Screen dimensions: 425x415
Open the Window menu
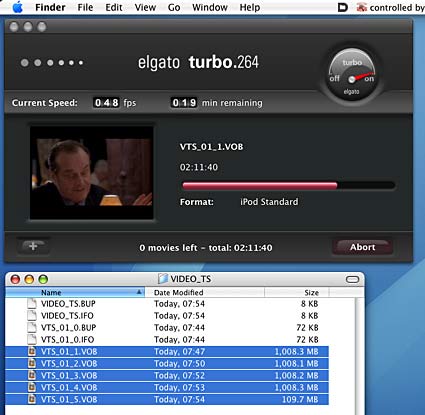pyautogui.click(x=210, y=7)
